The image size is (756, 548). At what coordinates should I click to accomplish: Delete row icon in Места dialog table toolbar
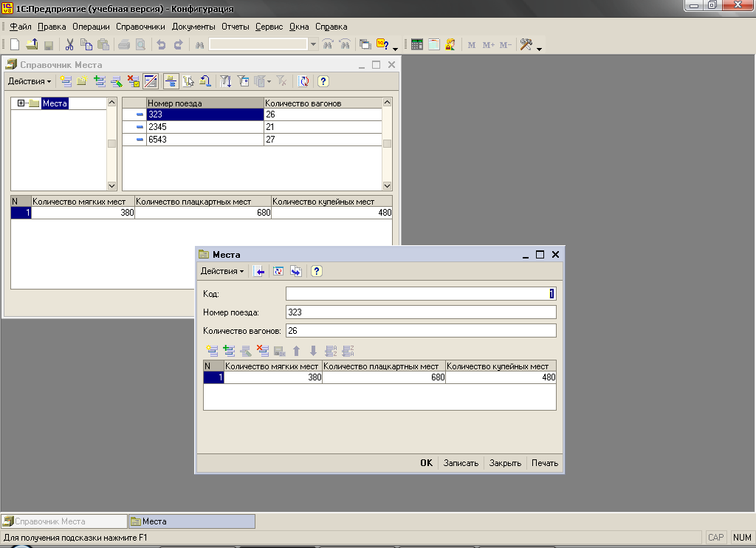click(x=262, y=351)
